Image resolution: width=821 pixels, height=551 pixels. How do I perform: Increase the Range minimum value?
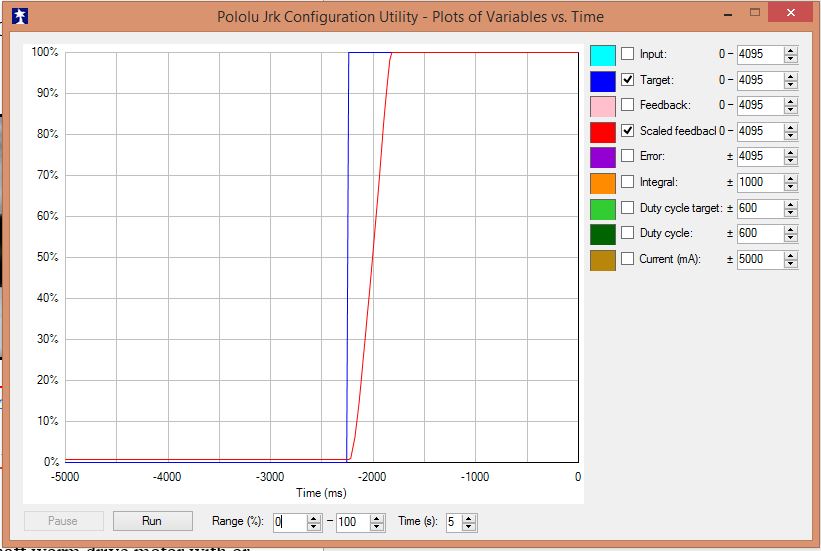coord(314,518)
